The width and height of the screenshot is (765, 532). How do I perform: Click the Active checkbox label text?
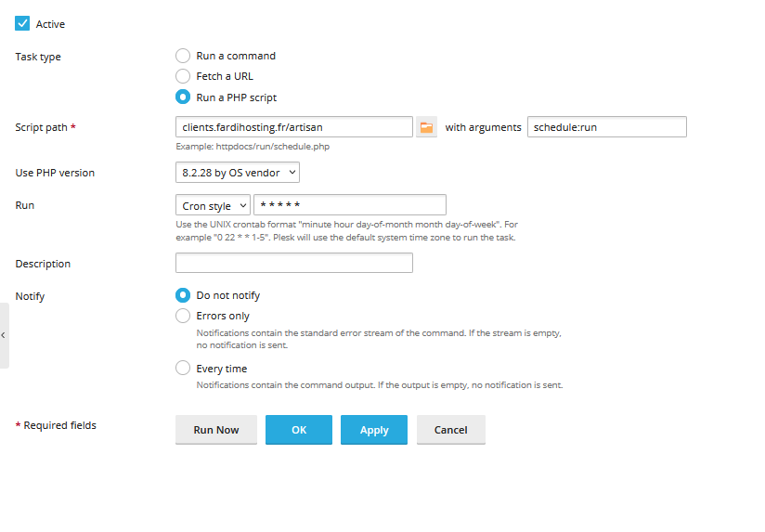tap(50, 24)
